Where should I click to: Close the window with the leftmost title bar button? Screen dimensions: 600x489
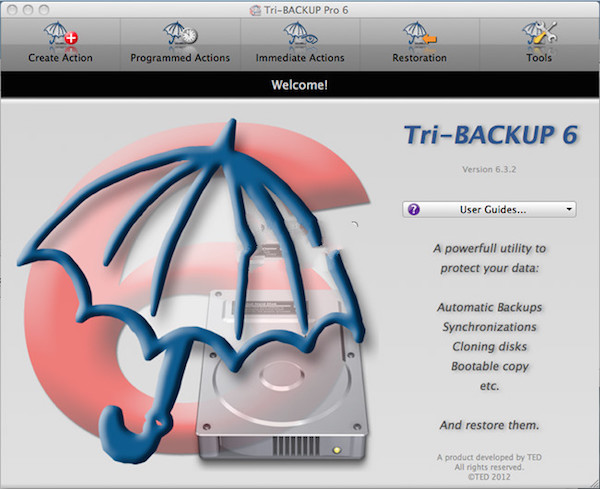point(12,10)
